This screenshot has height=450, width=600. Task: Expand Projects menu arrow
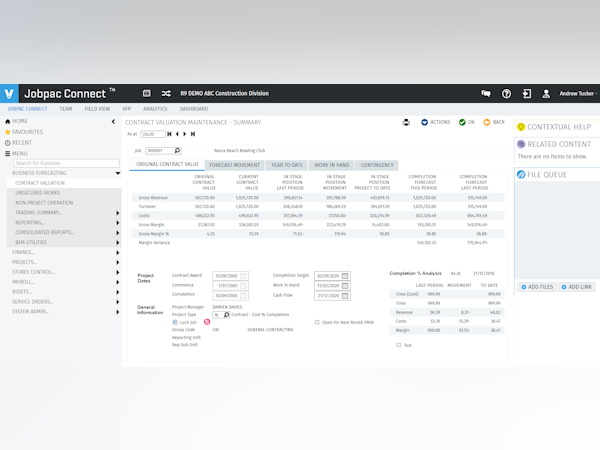point(117,262)
